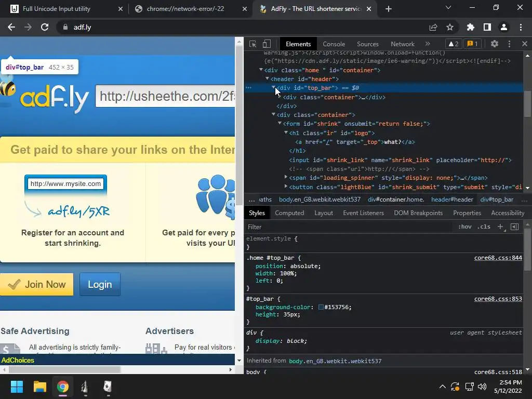Open core68.css:844 source link
The height and width of the screenshot is (399, 532).
498,258
